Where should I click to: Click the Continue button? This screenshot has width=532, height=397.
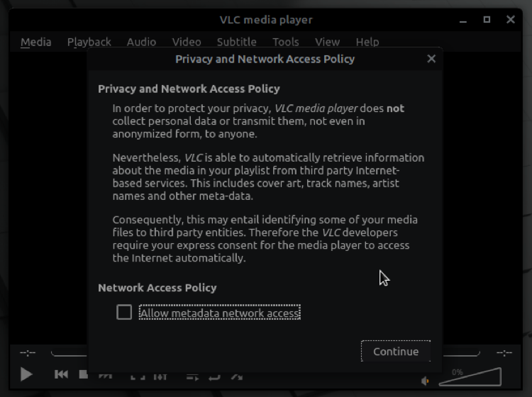[x=396, y=351]
